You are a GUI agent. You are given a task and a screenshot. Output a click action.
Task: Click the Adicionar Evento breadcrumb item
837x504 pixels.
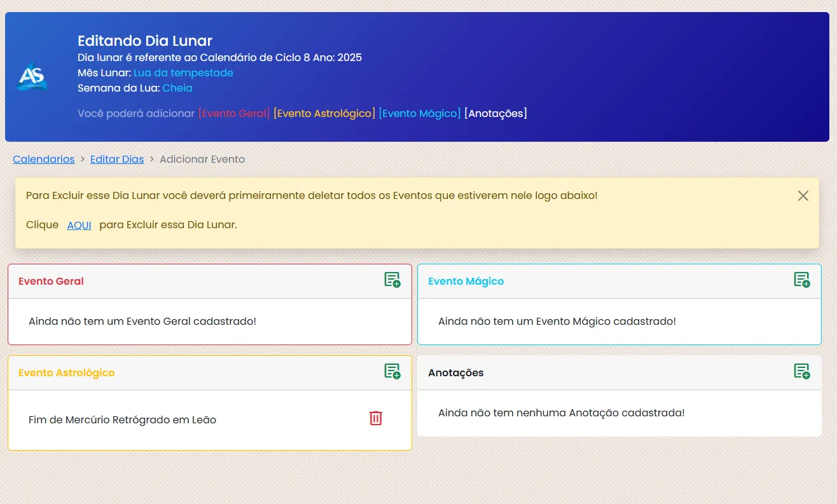pyautogui.click(x=202, y=159)
